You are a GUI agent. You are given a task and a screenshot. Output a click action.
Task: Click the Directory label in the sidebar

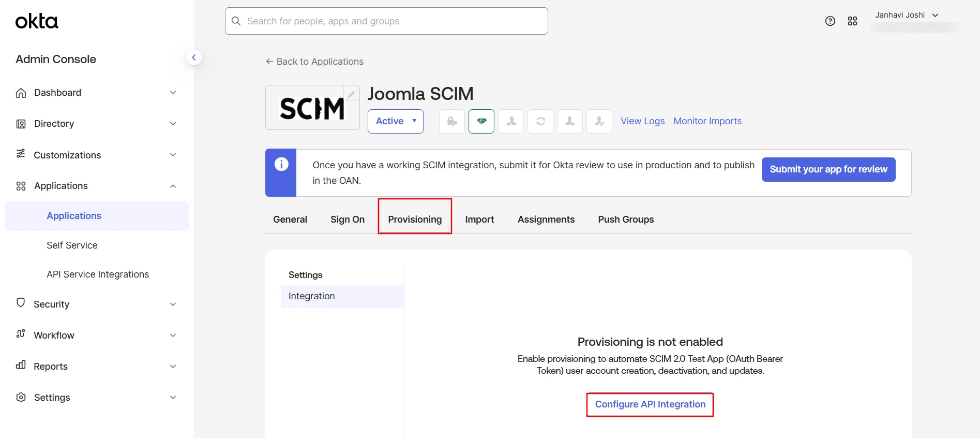coord(54,124)
